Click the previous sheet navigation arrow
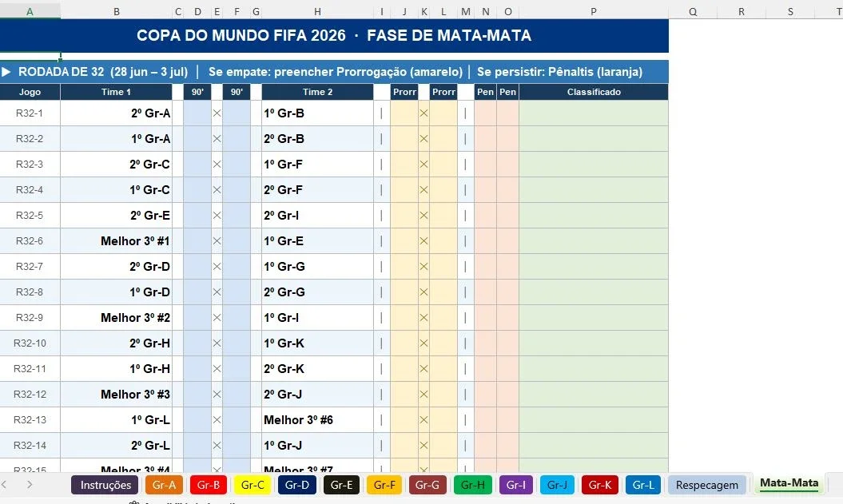Screen dimensions: 843x504 coord(4,485)
